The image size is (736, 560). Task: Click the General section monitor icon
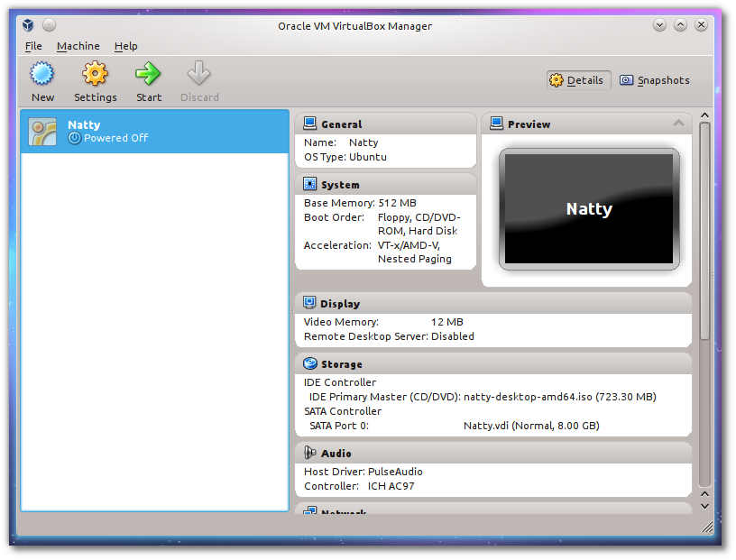pyautogui.click(x=310, y=124)
